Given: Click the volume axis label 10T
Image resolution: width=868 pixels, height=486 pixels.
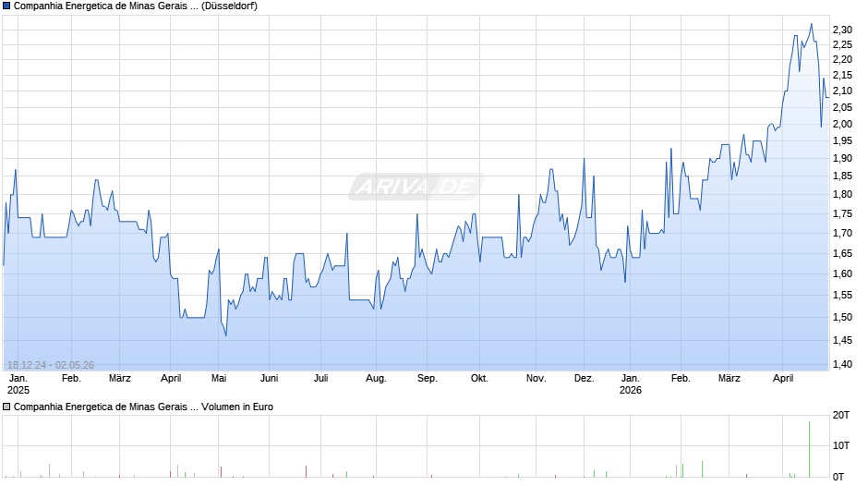Looking at the screenshot, I should (841, 446).
